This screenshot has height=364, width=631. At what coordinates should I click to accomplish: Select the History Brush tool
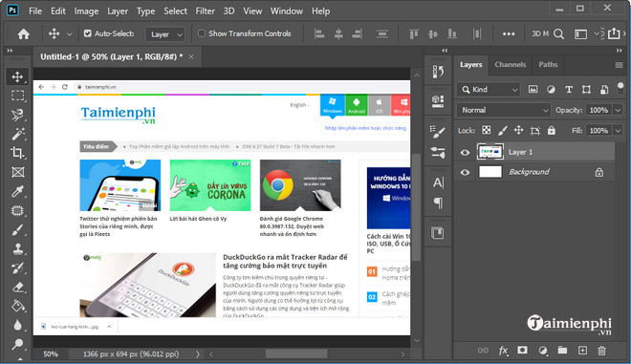pos(17,268)
